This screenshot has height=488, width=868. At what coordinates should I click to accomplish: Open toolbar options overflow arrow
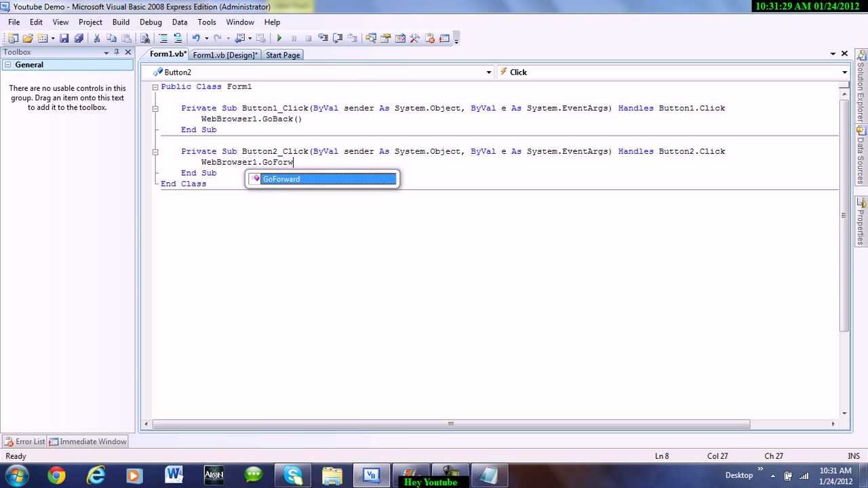pos(456,39)
